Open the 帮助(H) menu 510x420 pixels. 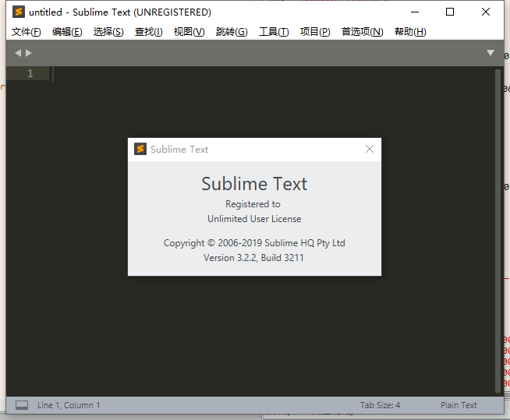tap(410, 32)
